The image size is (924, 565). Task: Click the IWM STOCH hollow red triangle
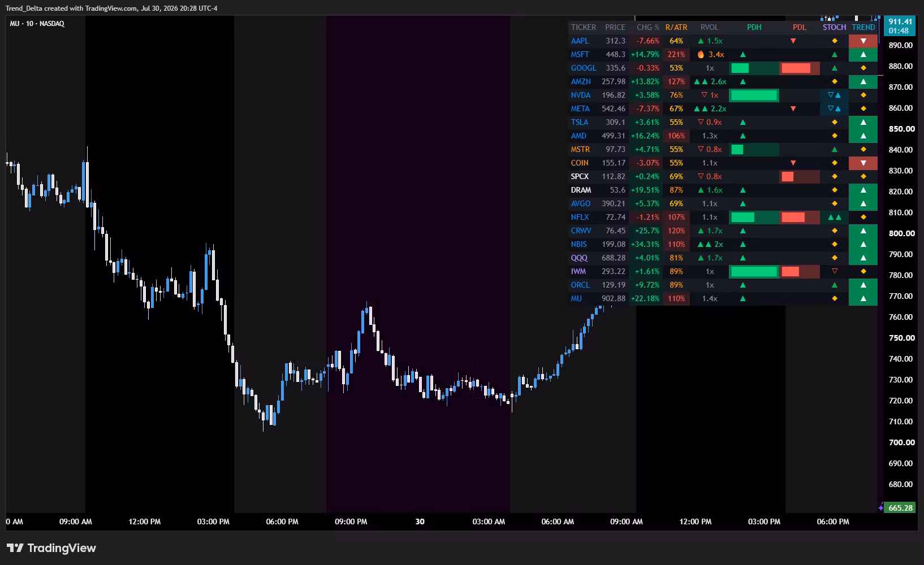[x=835, y=271]
